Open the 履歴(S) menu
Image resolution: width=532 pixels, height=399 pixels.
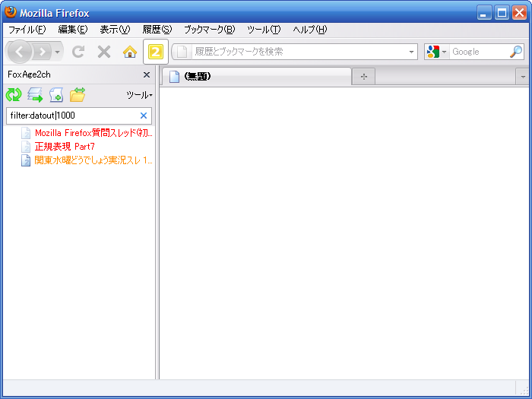point(157,30)
